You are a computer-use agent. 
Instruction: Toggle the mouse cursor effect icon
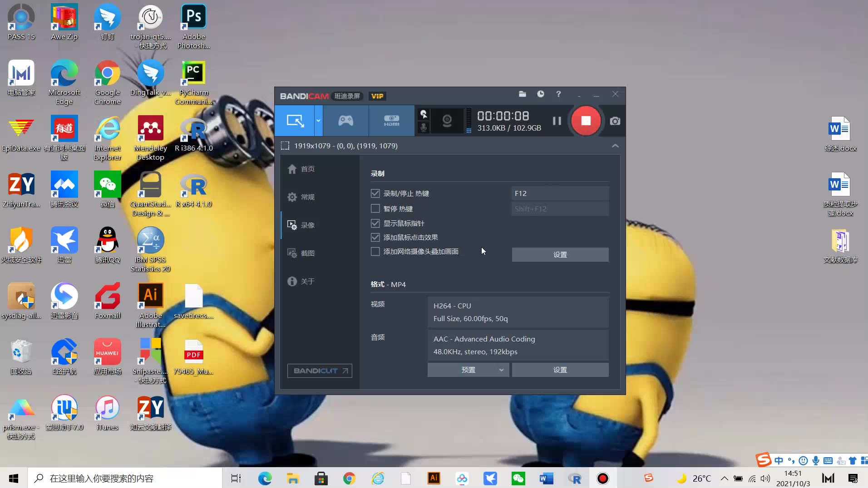(x=424, y=114)
